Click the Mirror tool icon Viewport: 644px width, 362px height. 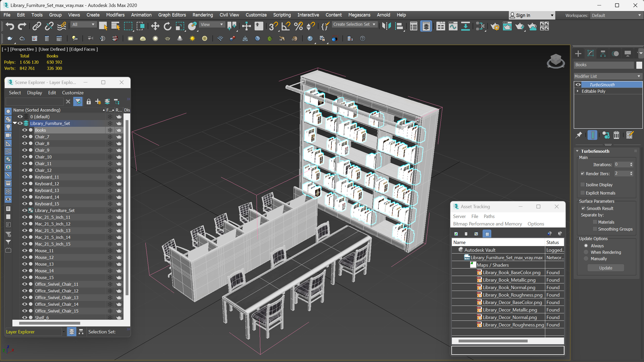click(x=386, y=26)
